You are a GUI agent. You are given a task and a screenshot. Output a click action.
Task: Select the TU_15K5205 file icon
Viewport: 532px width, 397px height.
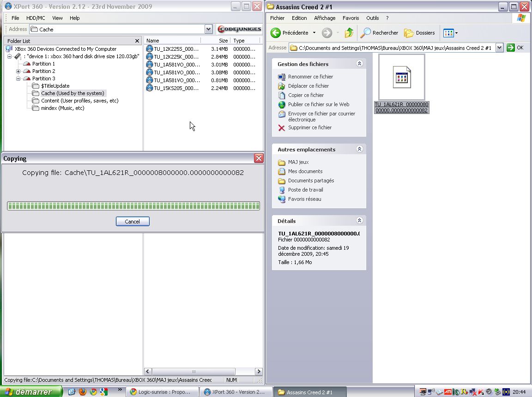(149, 88)
